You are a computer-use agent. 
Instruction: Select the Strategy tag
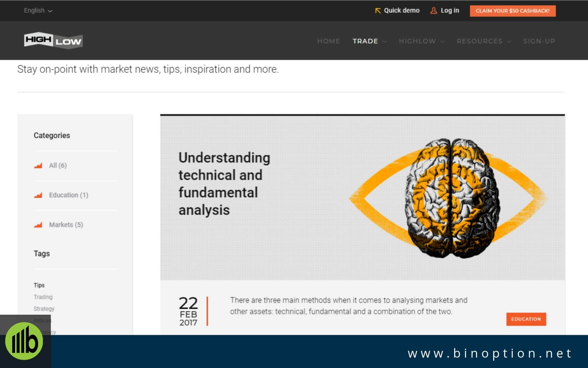(x=44, y=309)
